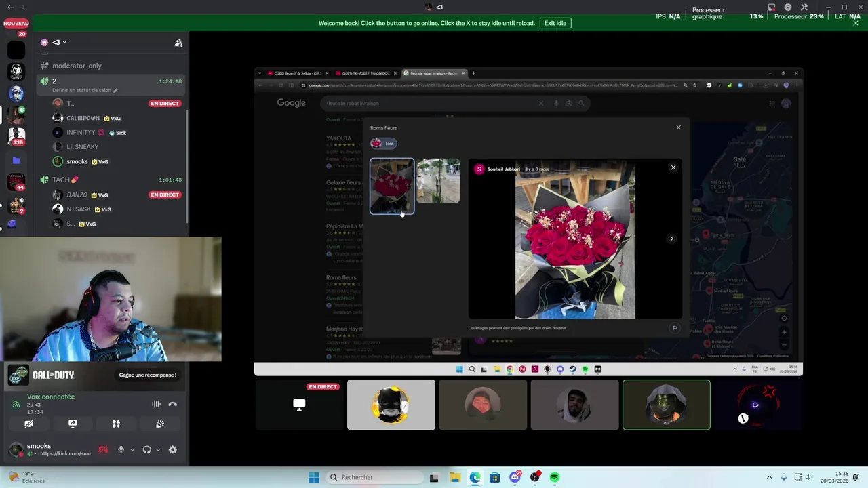Dismiss the idle banner with the X
The height and width of the screenshot is (488, 868).
[x=856, y=23]
